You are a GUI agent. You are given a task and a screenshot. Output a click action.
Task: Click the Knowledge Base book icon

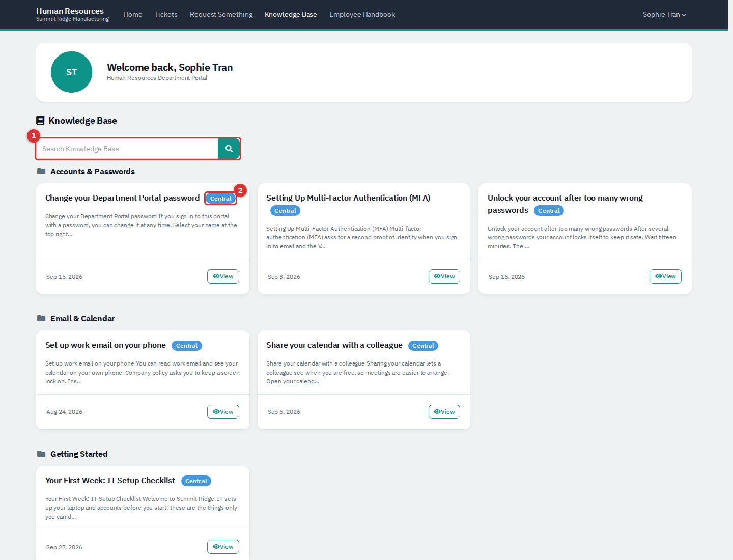coord(40,121)
